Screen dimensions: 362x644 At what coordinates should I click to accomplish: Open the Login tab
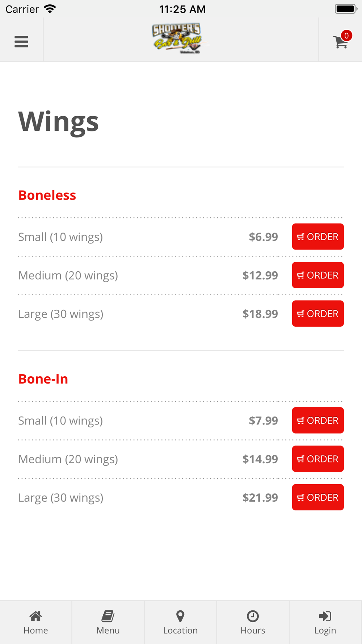(325, 622)
